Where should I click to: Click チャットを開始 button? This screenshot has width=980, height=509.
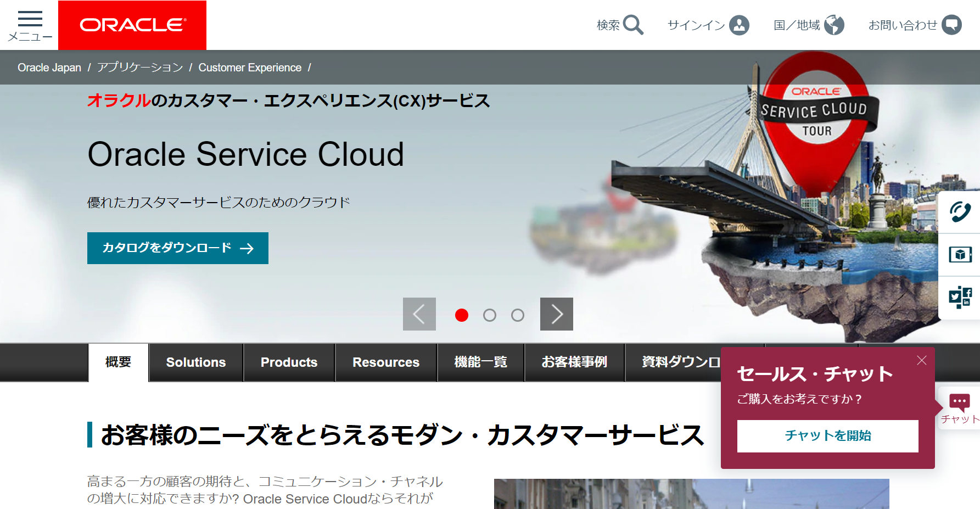[828, 436]
